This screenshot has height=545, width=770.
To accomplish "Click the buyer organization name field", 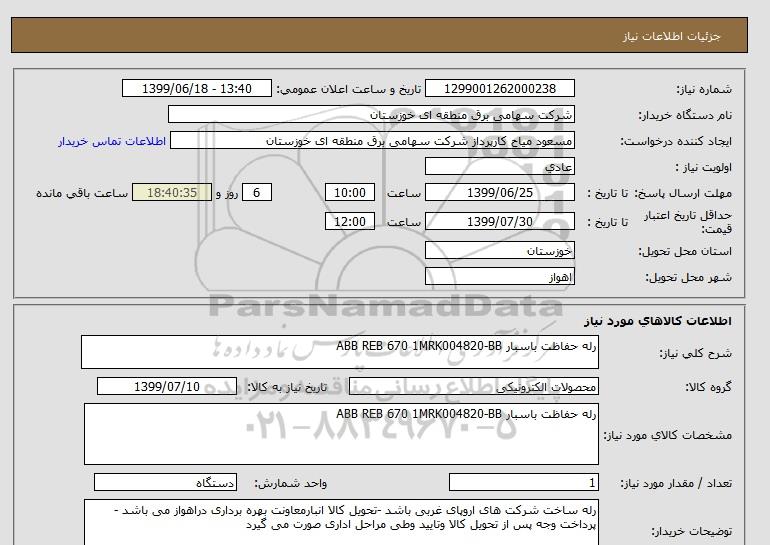I will (x=385, y=115).
